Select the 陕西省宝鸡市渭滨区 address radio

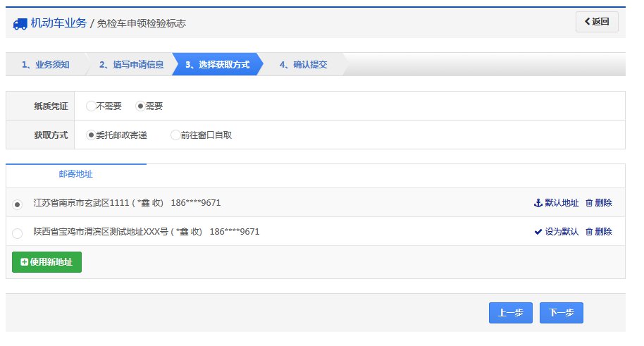pyautogui.click(x=18, y=233)
